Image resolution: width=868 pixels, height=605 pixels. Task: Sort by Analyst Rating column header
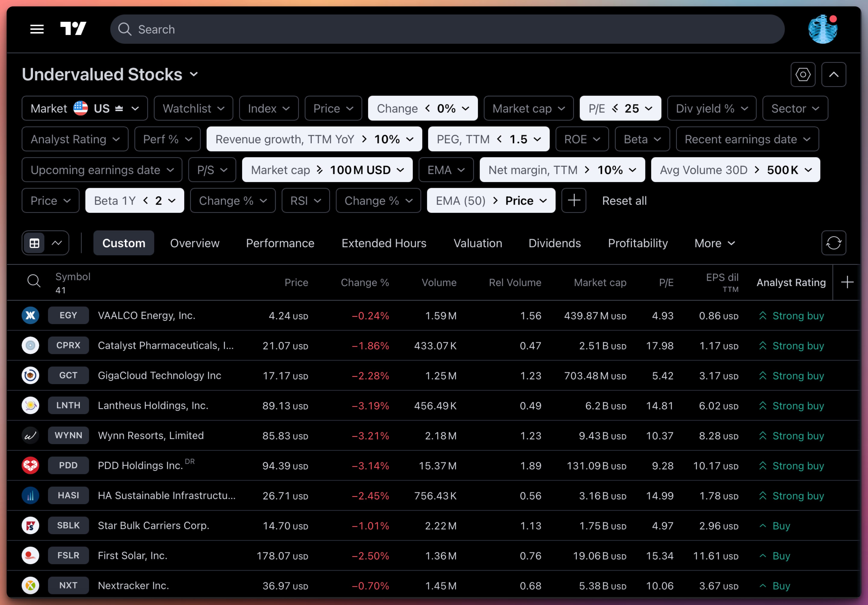(791, 282)
